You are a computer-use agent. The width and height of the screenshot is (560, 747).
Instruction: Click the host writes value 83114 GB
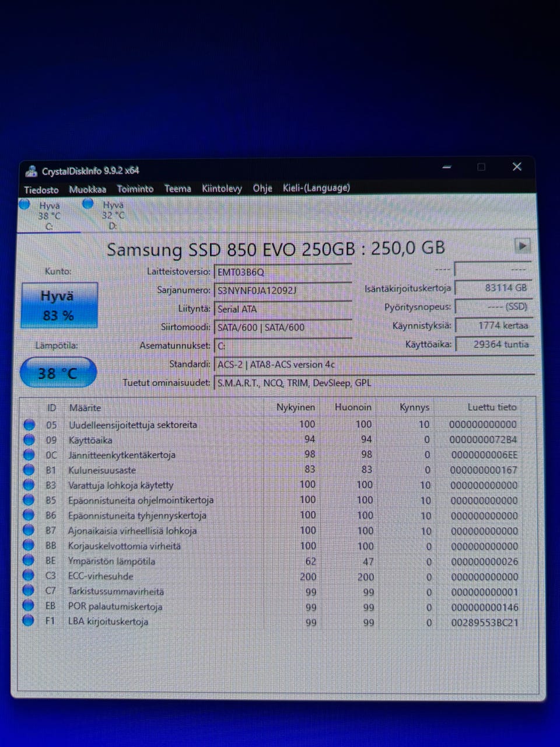click(494, 288)
